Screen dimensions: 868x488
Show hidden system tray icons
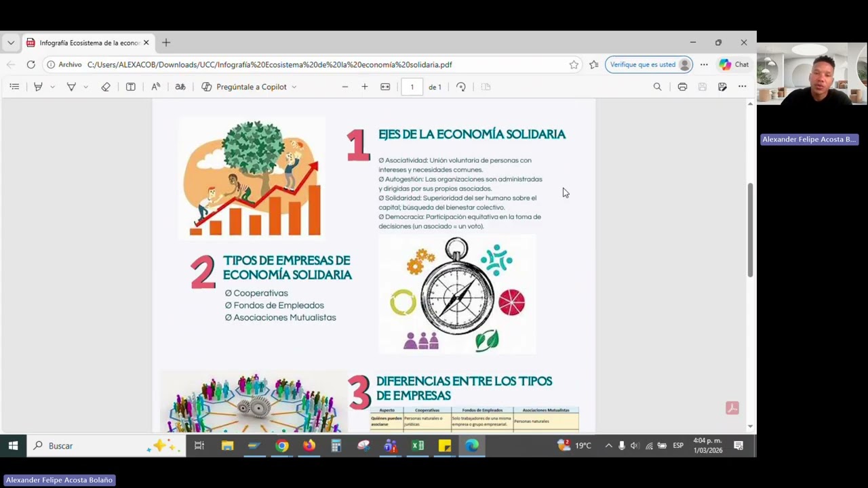coord(608,445)
